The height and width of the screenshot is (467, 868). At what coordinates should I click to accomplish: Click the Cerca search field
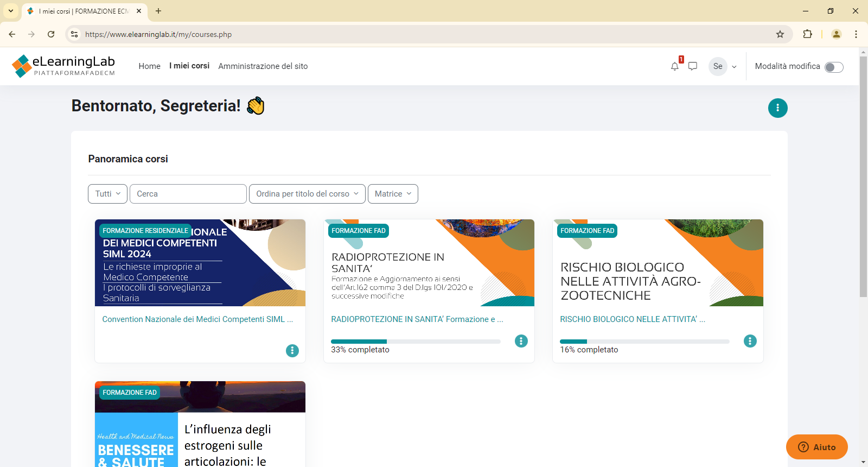[188, 194]
